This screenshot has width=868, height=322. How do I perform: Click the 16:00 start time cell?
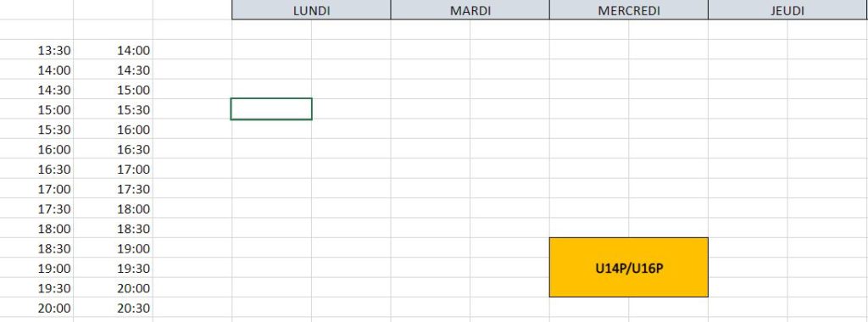click(x=36, y=149)
